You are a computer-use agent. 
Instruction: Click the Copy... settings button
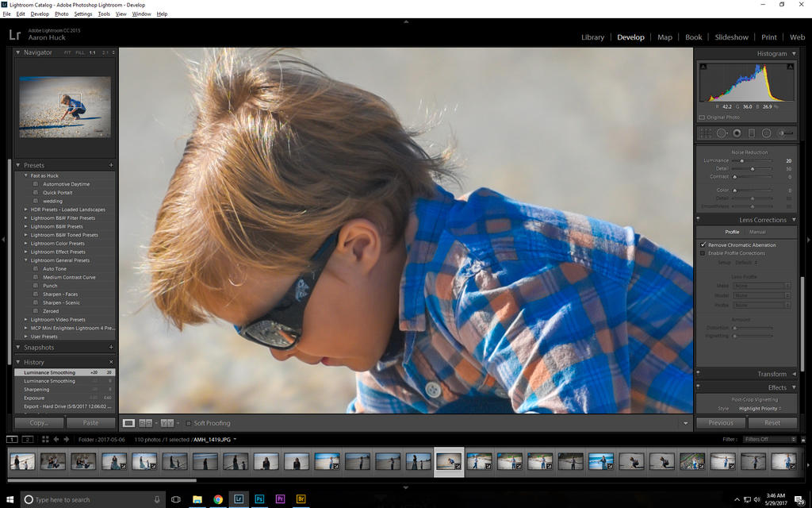point(39,423)
